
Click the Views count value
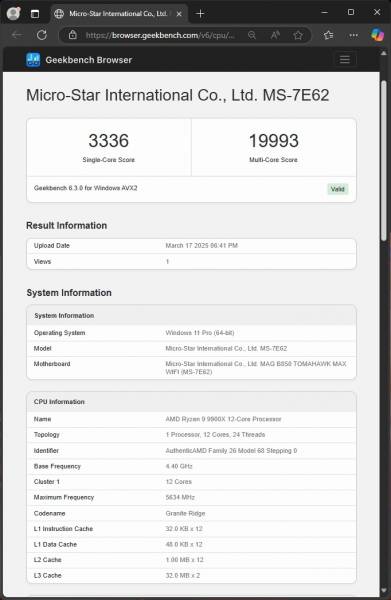[x=167, y=262]
